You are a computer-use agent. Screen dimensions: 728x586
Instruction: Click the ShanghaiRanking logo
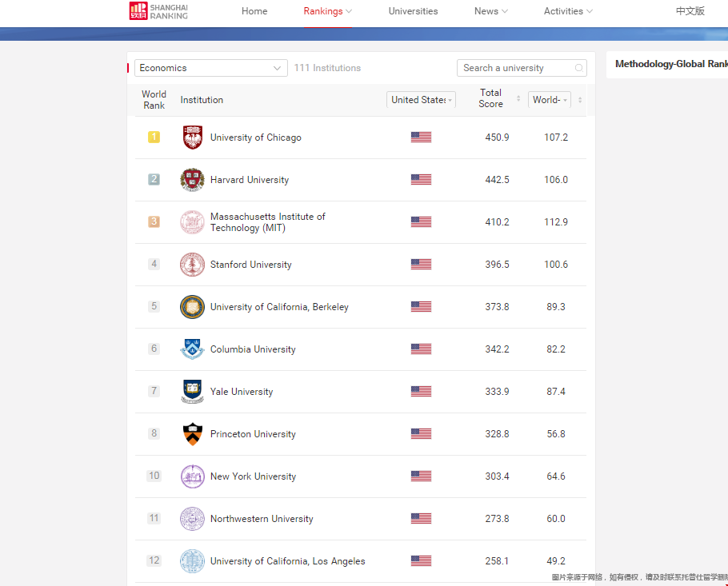[158, 11]
